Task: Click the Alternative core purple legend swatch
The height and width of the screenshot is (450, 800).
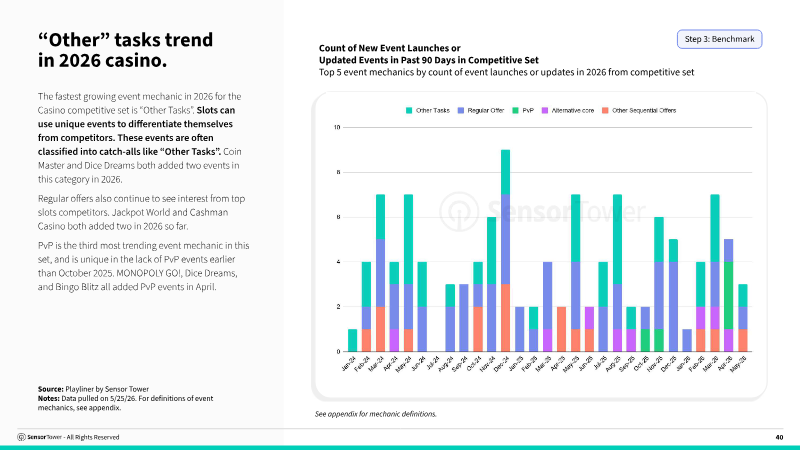Action: 544,110
